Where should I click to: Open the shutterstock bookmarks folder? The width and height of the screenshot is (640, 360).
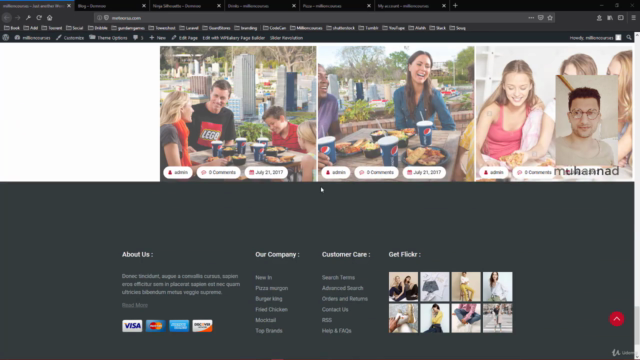click(x=341, y=28)
